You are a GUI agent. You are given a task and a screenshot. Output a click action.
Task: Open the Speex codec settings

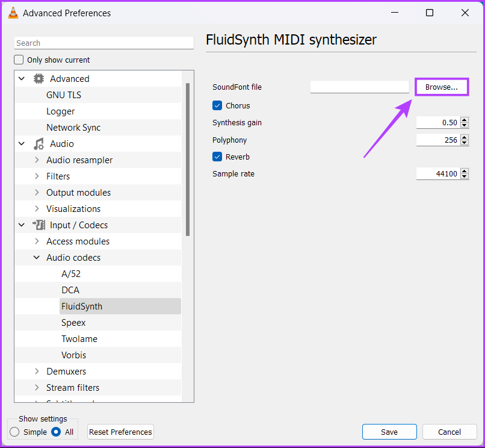[x=73, y=323]
